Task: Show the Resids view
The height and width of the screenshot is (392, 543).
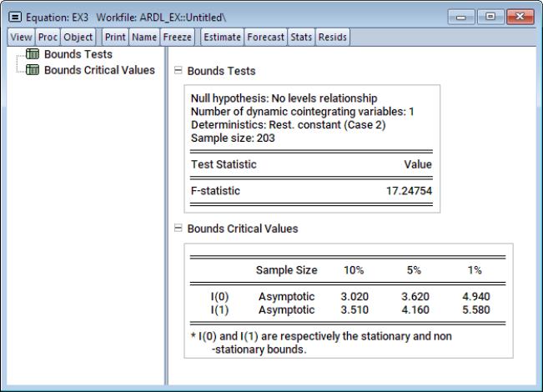Action: click(x=333, y=37)
